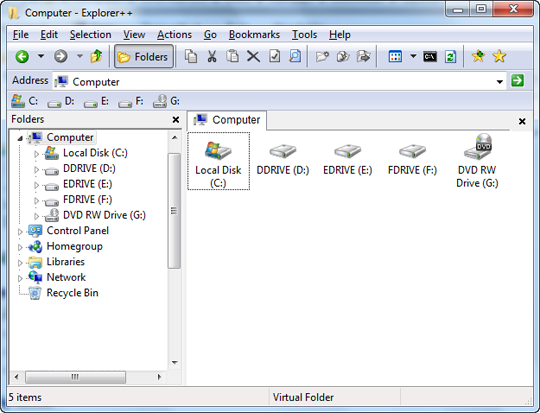This screenshot has height=413, width=540.
Task: Click the Cut scissors icon
Action: [x=212, y=56]
